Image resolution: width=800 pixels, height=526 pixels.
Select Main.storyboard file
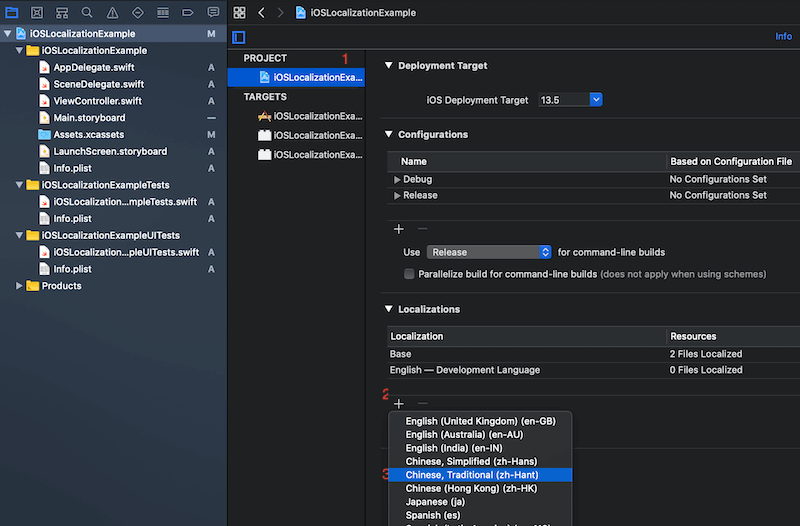point(89,118)
